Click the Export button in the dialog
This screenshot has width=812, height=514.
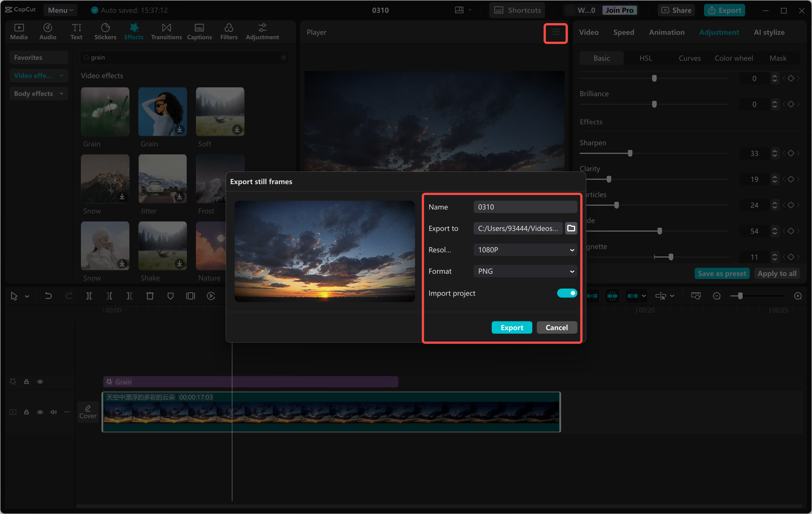[511, 327]
